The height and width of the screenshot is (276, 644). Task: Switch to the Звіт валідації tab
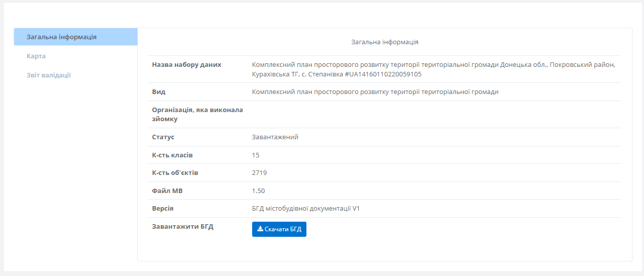[x=49, y=75]
